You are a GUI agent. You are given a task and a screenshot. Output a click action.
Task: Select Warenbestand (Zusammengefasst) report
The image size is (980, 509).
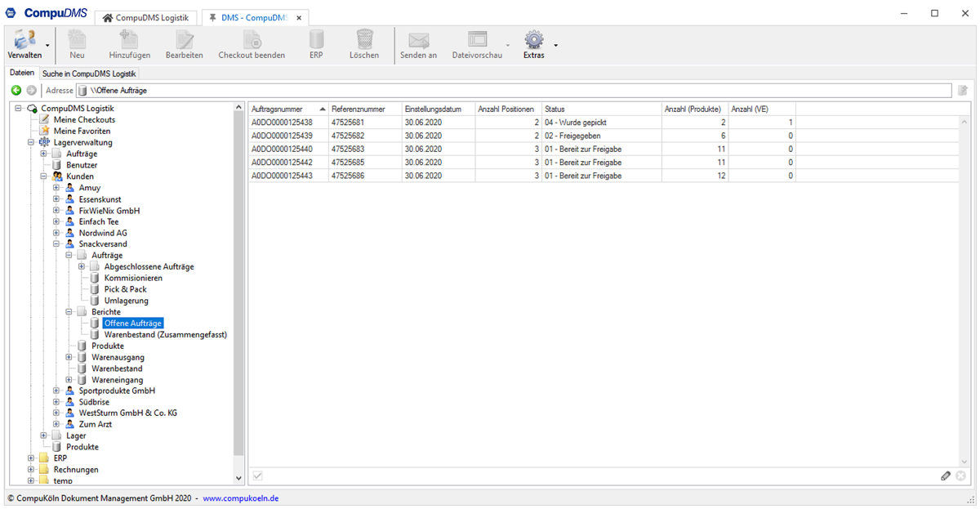(166, 335)
